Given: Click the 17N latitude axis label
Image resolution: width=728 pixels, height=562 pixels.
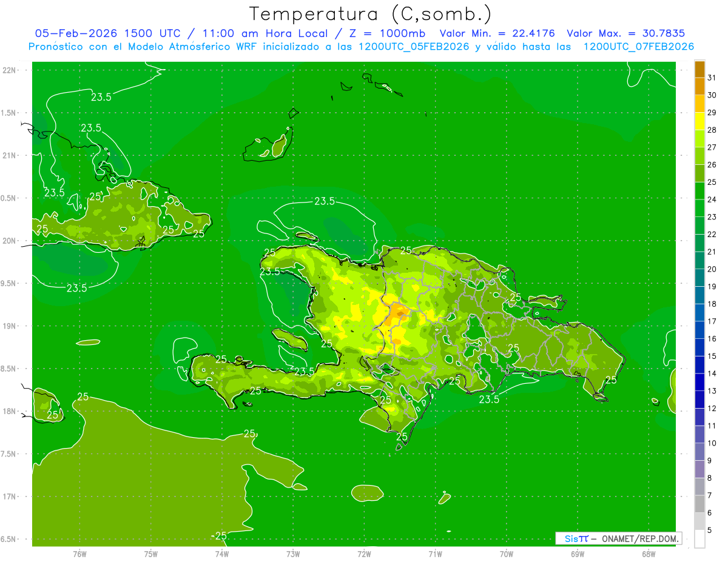Looking at the screenshot, I should pos(9,497).
